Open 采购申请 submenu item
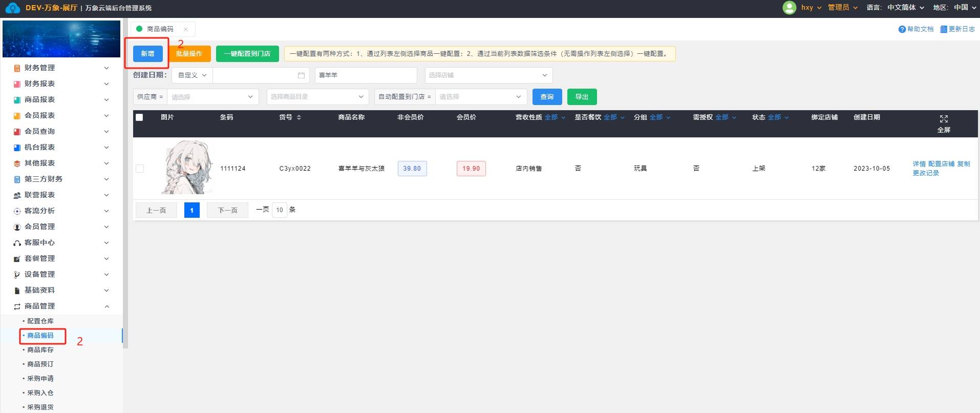This screenshot has height=413, width=980. coord(40,379)
